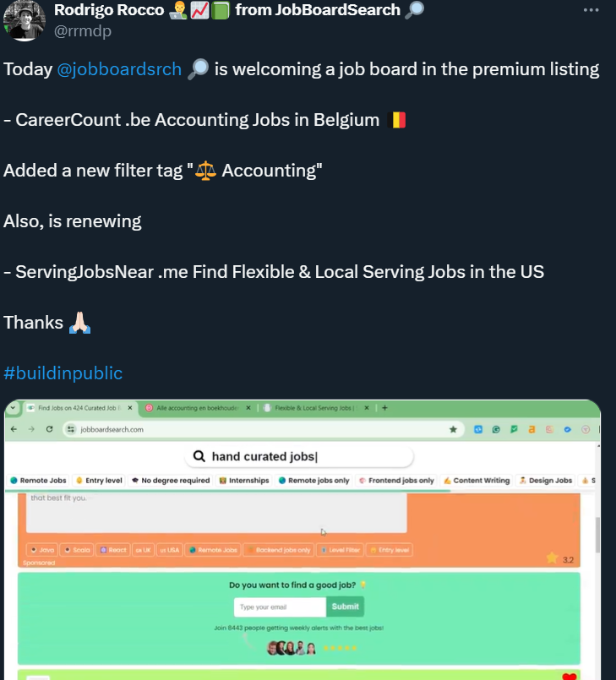Click the browser back arrow

tap(14, 429)
